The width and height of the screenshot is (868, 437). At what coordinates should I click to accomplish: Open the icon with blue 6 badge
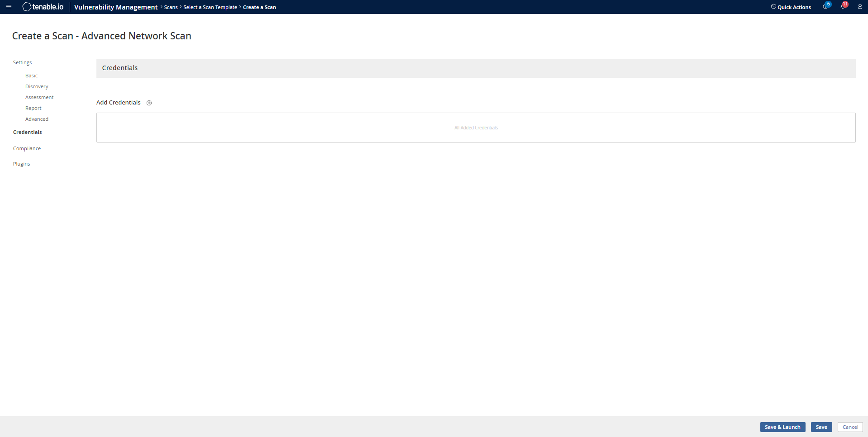point(826,6)
